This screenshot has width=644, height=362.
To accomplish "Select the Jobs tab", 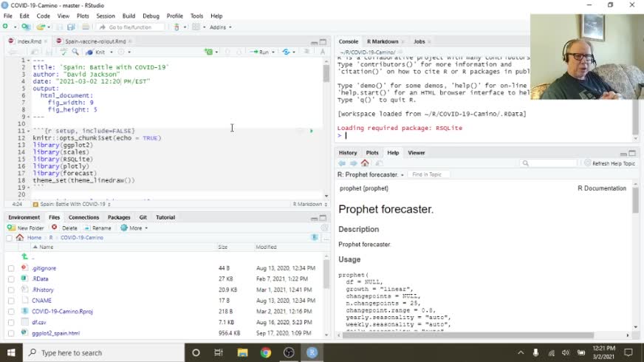I will (x=419, y=41).
